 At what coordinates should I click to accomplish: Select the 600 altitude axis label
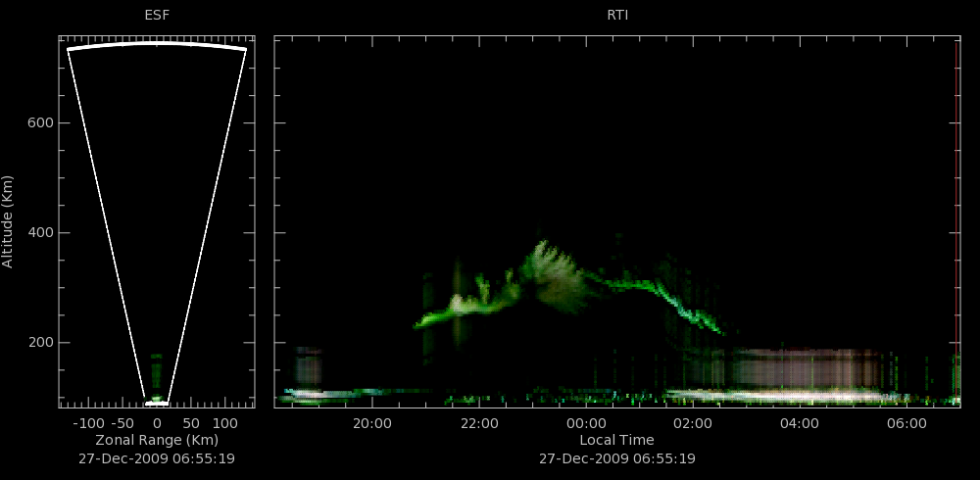40,123
